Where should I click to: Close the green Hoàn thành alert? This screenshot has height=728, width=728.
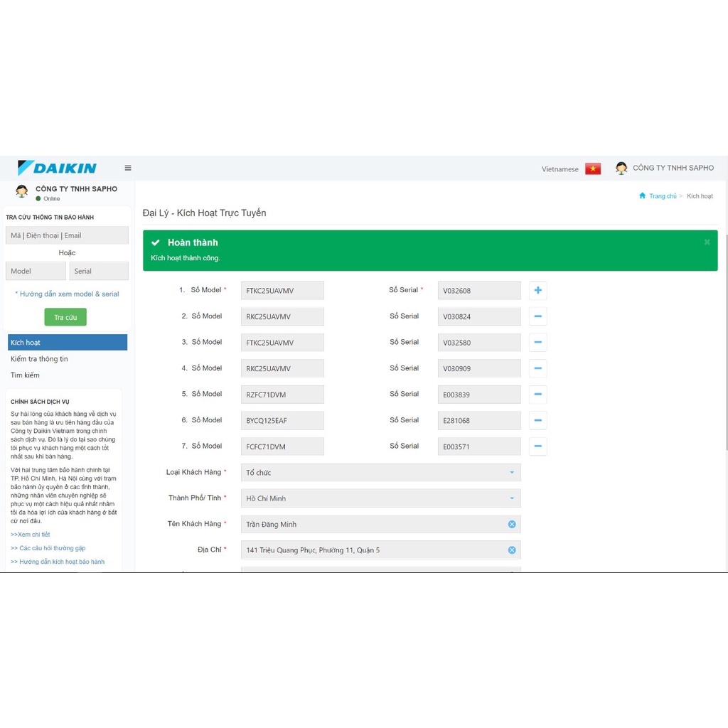pos(707,242)
